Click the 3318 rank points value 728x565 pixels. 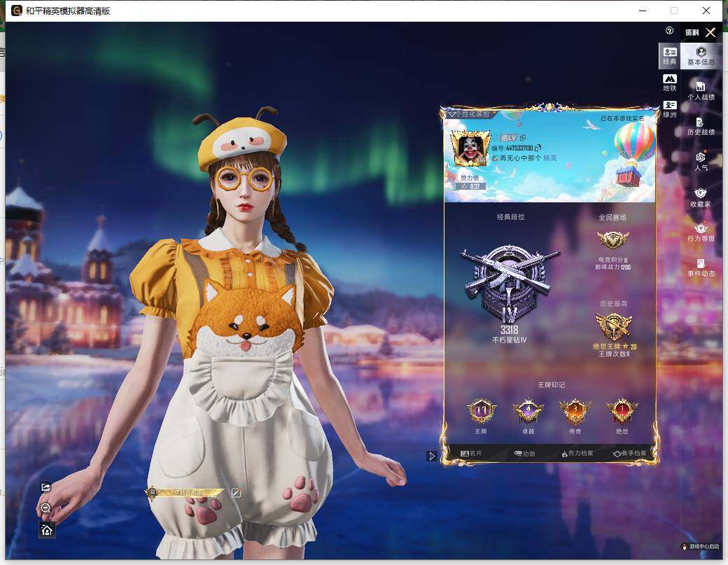510,330
